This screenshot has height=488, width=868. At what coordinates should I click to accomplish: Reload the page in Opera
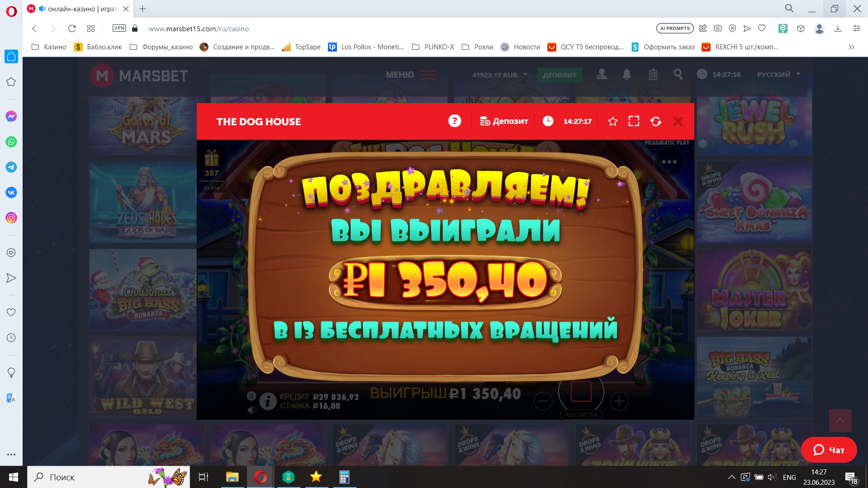pos(71,28)
